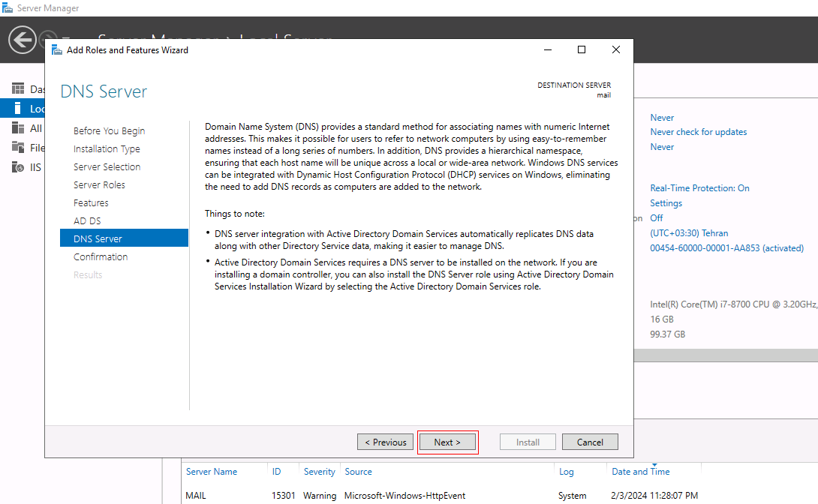Viewport: 818px width, 504px height.
Task: Go back with the Previous button
Action: pyautogui.click(x=386, y=442)
